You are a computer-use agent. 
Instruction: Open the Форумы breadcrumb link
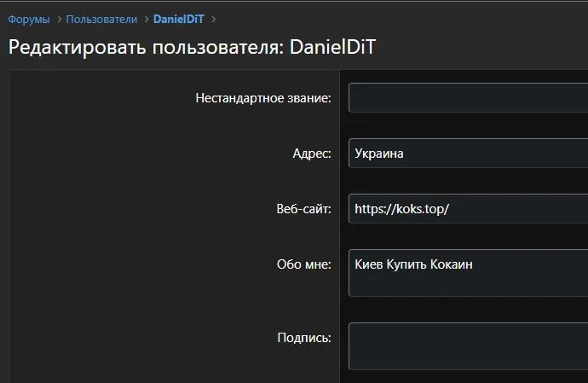[29, 19]
